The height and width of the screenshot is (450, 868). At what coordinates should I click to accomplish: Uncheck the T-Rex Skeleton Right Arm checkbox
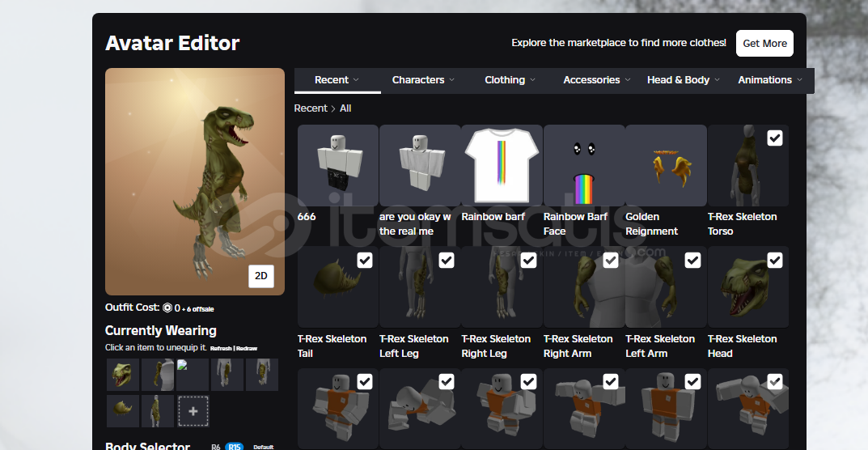(x=611, y=260)
